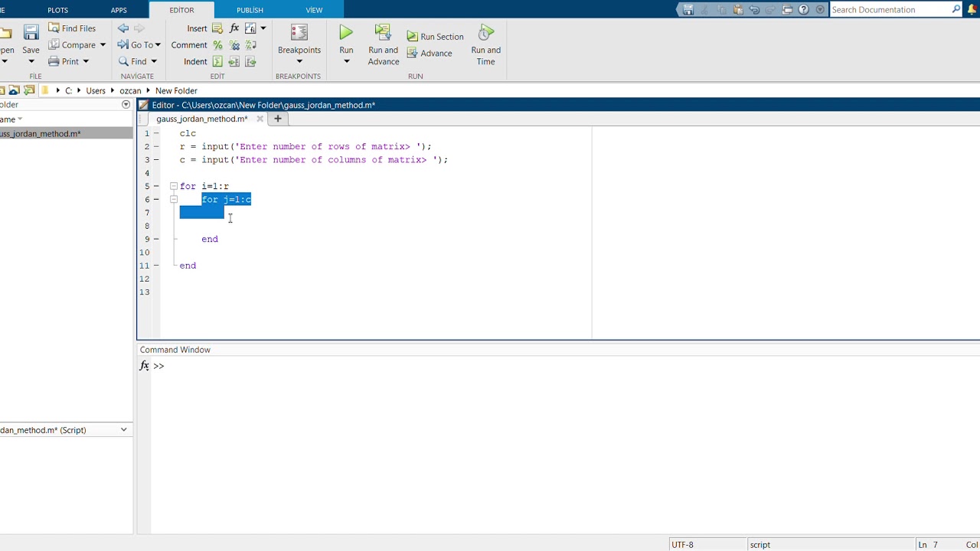This screenshot has height=551, width=980.
Task: Click the New Folder path segment
Action: pos(176,90)
